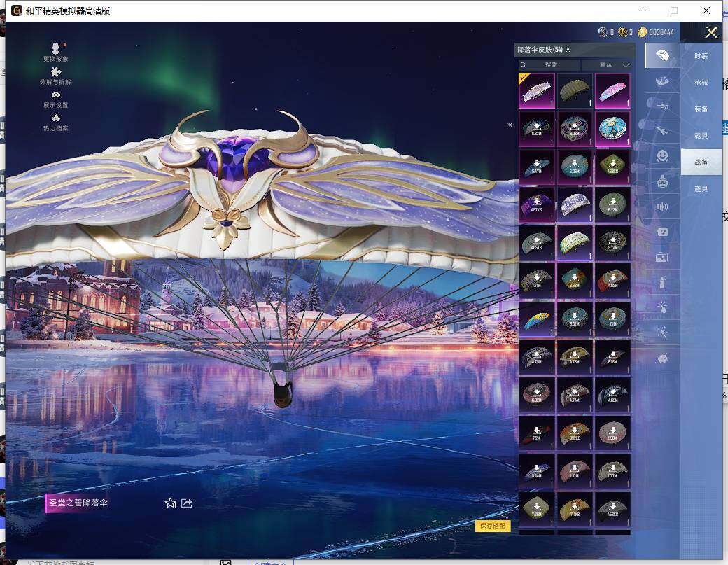Select the pink and blue pastel parachute
728x565 pixels.
tap(613, 90)
